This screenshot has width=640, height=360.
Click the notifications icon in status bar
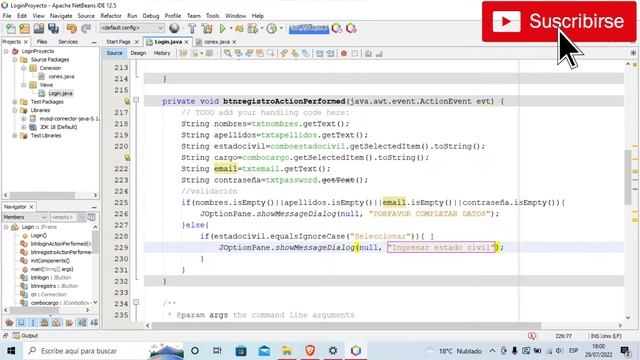tap(531, 336)
